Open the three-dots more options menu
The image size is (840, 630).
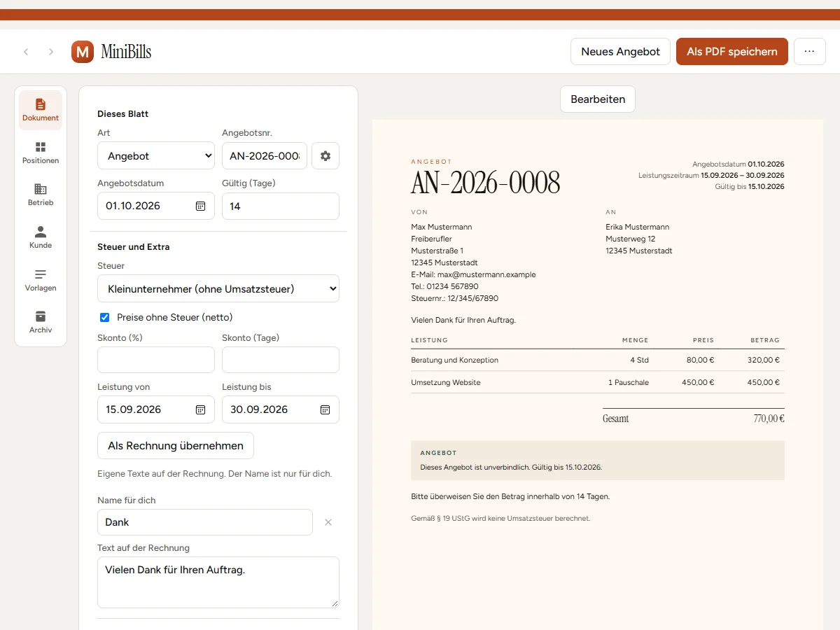coord(810,52)
